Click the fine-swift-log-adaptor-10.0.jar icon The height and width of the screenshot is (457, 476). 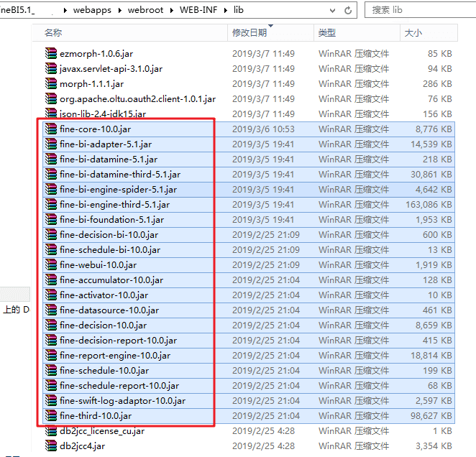click(51, 400)
